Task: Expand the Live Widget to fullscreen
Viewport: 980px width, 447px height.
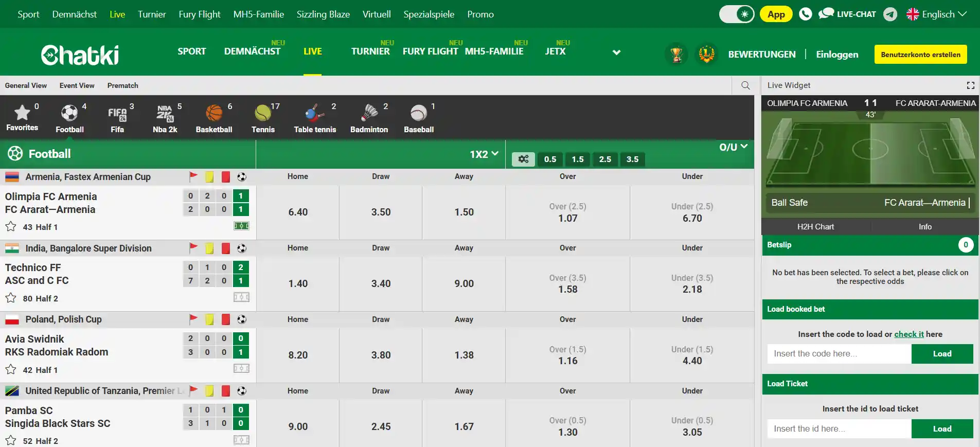Action: pos(971,85)
